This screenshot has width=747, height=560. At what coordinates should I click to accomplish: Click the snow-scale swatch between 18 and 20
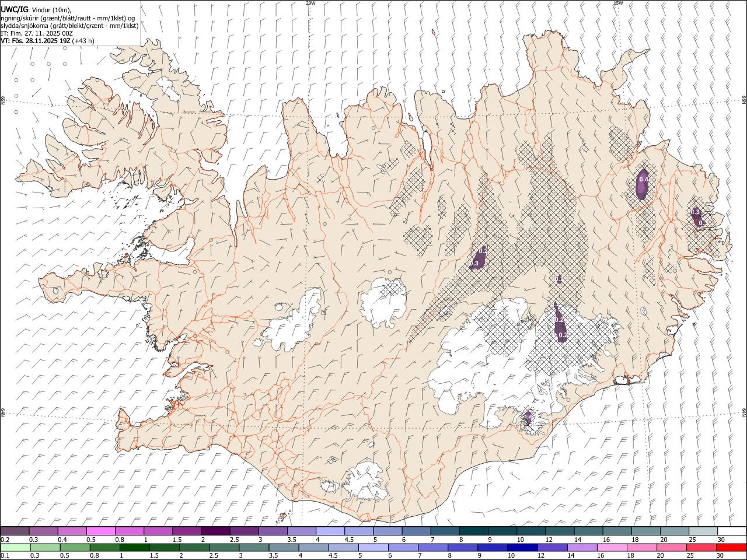click(645, 531)
